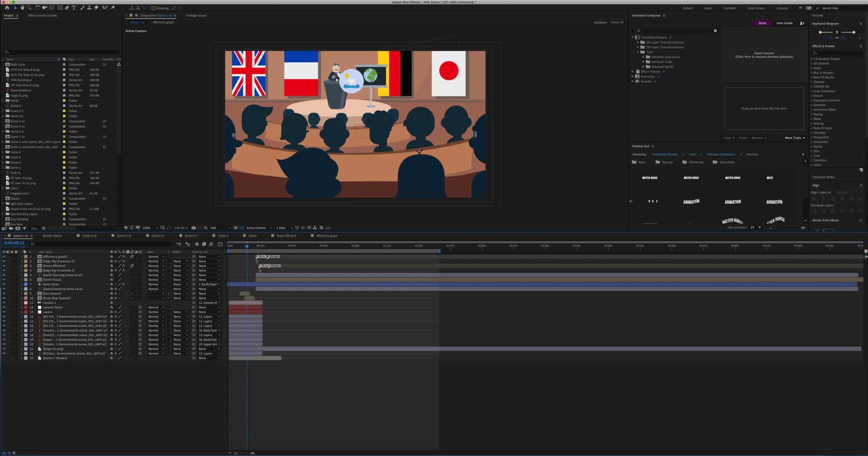Enable the Snapping checkbox
The height and width of the screenshot is (456, 868).
pyautogui.click(x=154, y=8)
